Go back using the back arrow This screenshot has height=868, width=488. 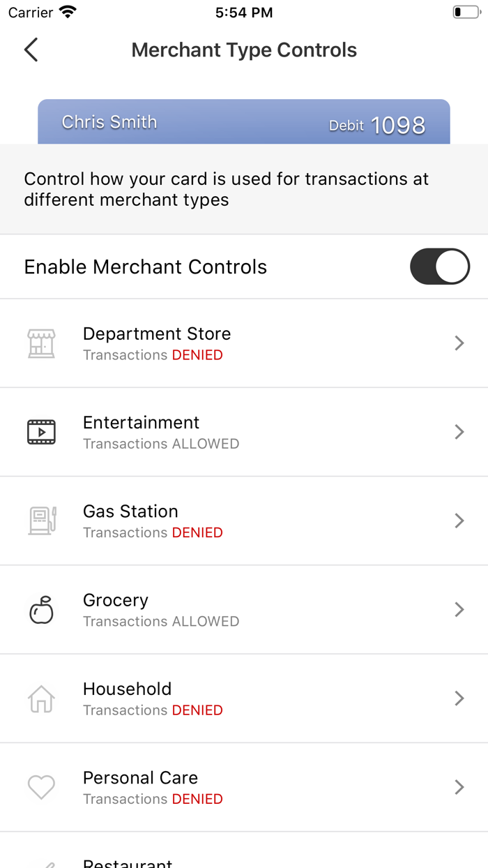pyautogui.click(x=30, y=50)
